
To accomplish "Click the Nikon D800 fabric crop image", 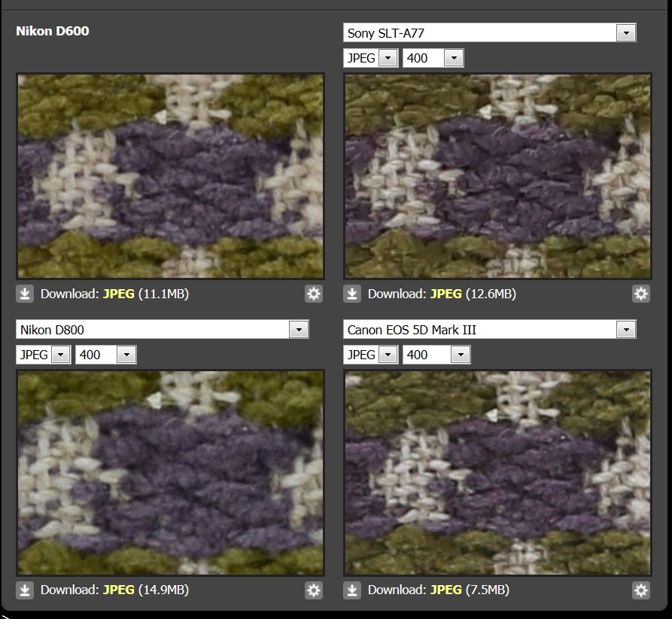I will point(171,473).
